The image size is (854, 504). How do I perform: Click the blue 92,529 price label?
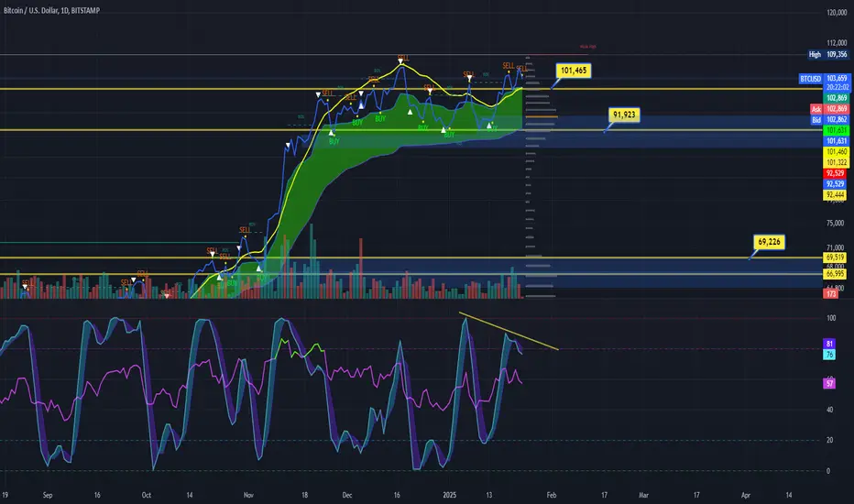(835, 184)
